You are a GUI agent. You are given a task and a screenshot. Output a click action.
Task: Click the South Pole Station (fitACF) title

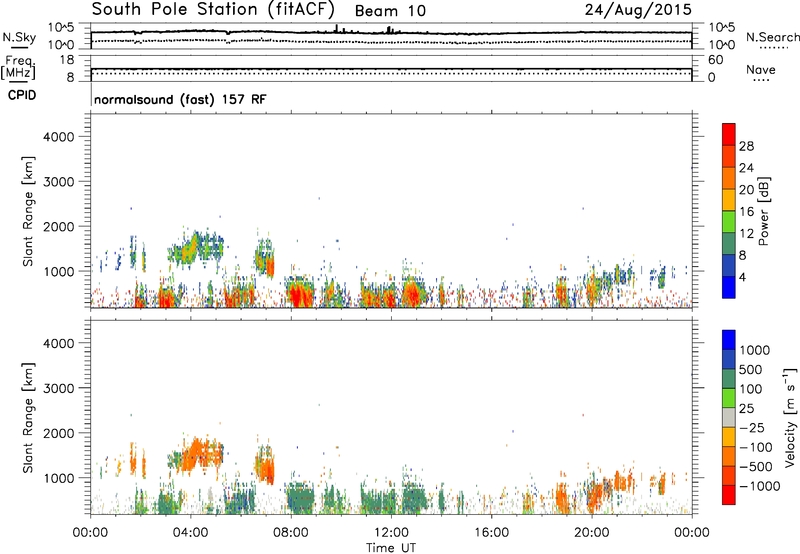213,10
